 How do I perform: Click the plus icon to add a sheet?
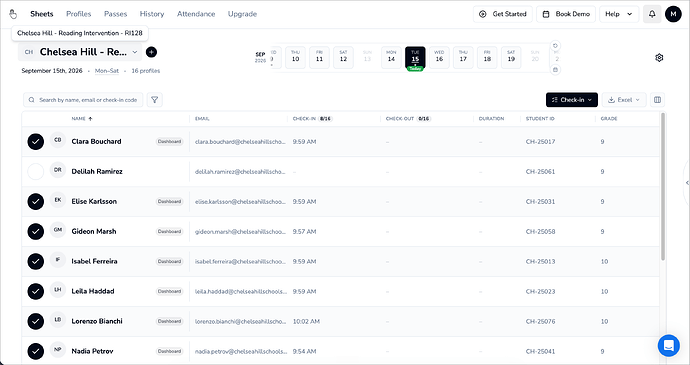point(151,52)
